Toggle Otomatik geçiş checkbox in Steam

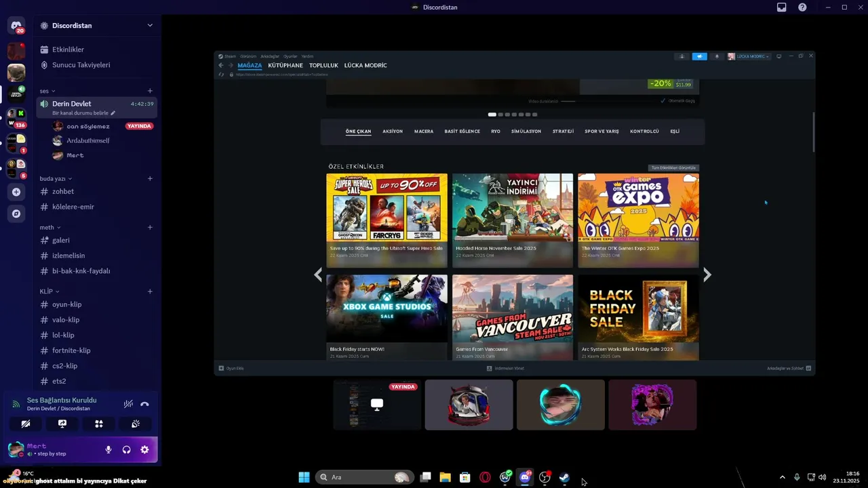[663, 101]
